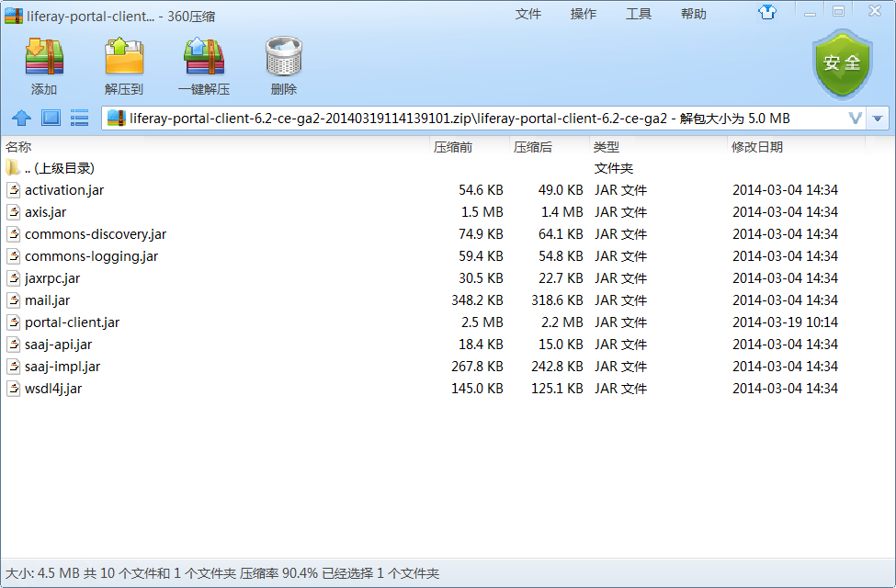Select the mail.jar file icon
Screen dimensions: 896x588
pyautogui.click(x=13, y=300)
